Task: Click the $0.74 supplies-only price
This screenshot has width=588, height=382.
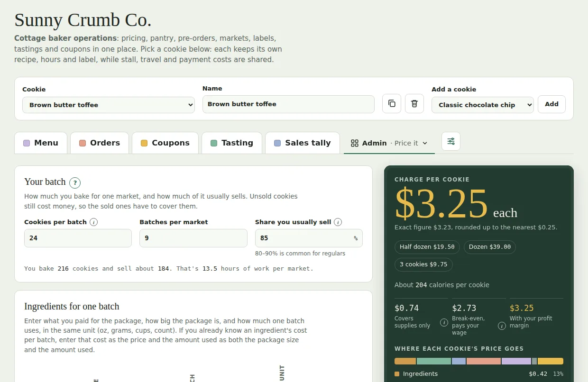Action: pyautogui.click(x=407, y=308)
